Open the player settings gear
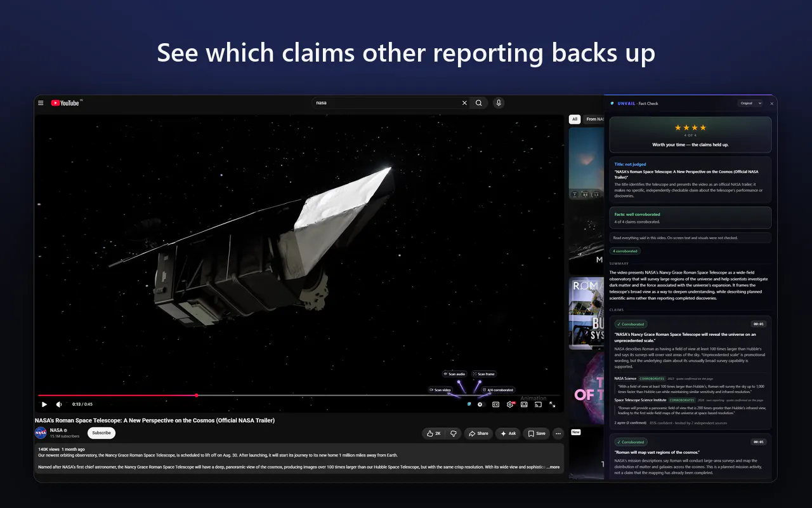The width and height of the screenshot is (812, 508). pos(510,404)
